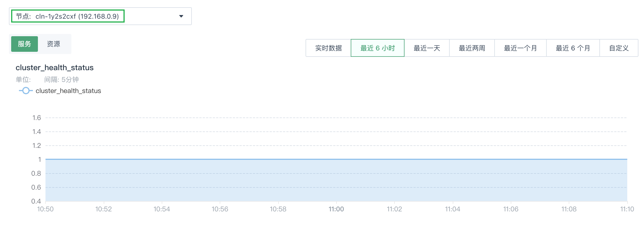Screen dimensions: 644x225
Task: Click the 10:56 x-axis time label
Action: point(220,209)
